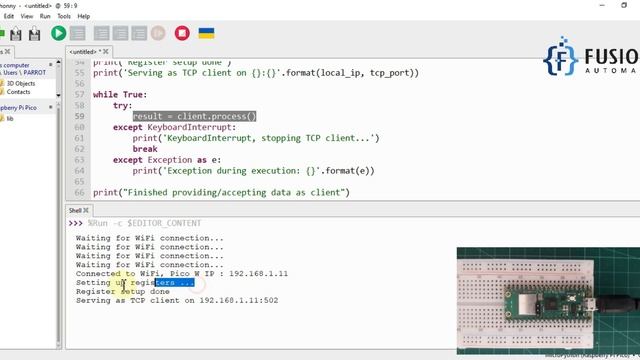
Task: Click the print 'Exception during execution' line
Action: pyautogui.click(x=253, y=171)
